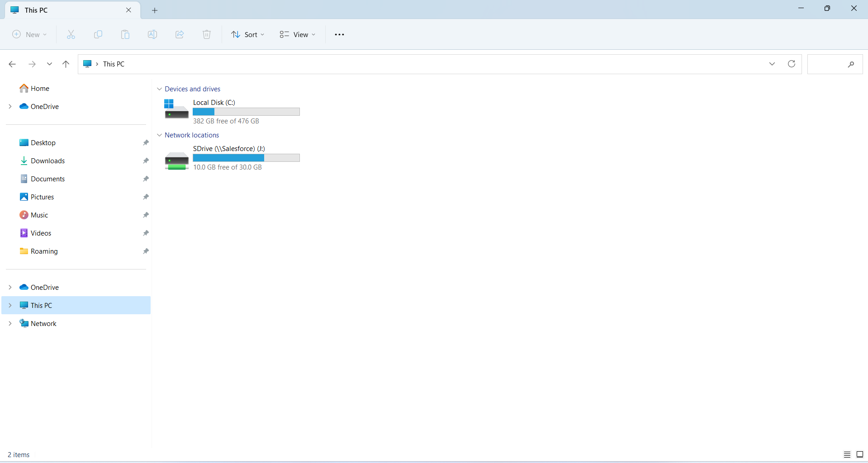The image size is (868, 463).
Task: Open the See more menu
Action: point(340,34)
